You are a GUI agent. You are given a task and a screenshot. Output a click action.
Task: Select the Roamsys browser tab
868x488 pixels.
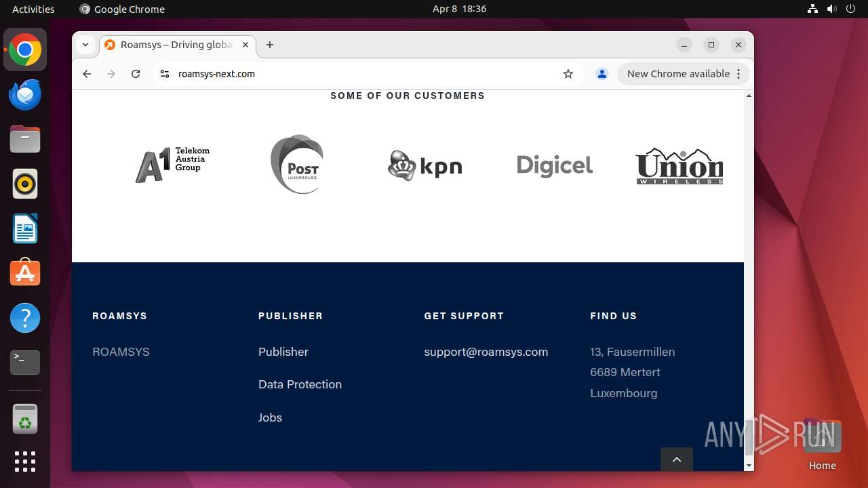(178, 45)
